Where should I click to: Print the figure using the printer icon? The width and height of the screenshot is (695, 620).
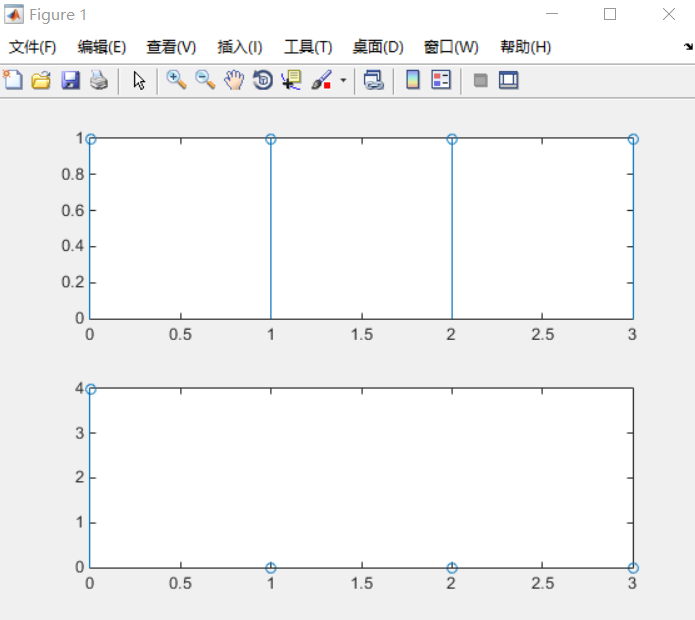[x=99, y=81]
